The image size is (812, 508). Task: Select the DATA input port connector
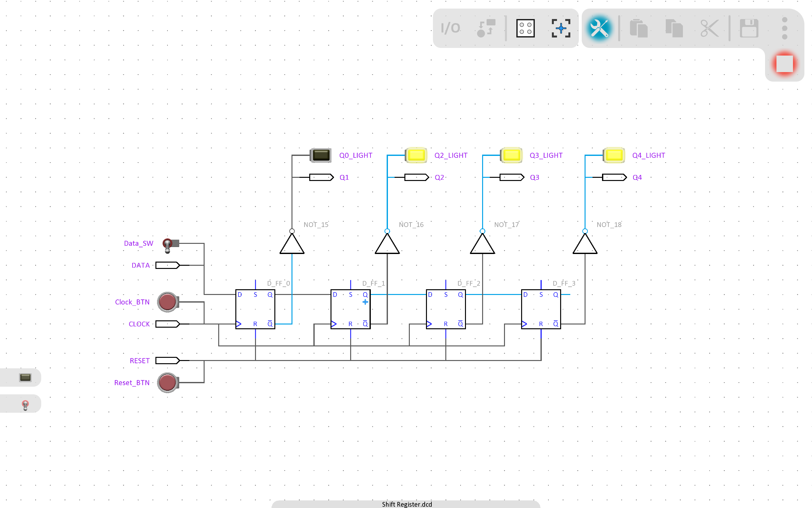pyautogui.click(x=167, y=265)
